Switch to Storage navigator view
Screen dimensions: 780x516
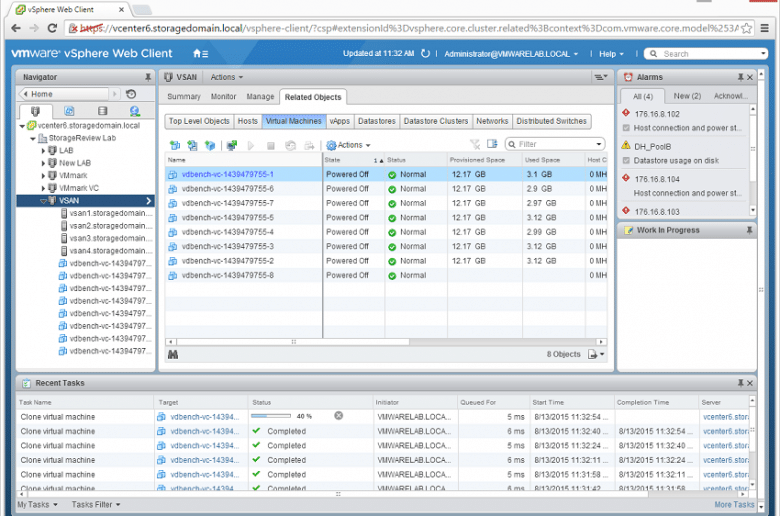point(102,111)
